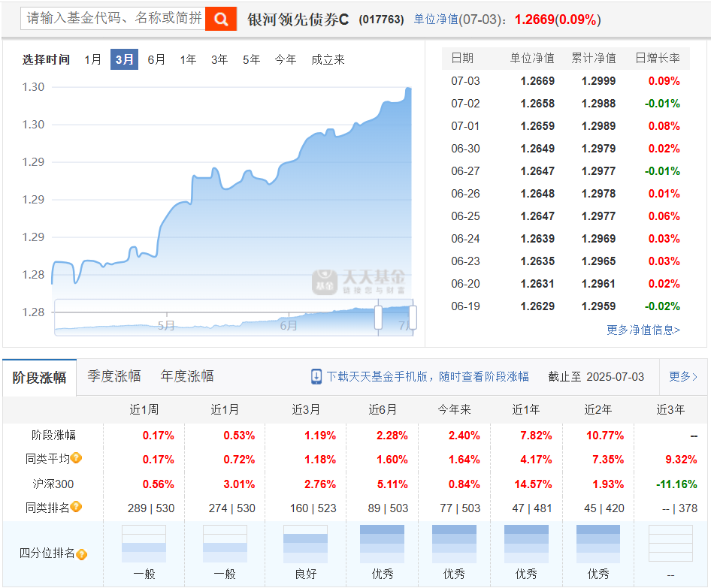The height and width of the screenshot is (588, 711).
Task: Click cumulative value 1.2959 for 06-19
Action: [x=598, y=306]
